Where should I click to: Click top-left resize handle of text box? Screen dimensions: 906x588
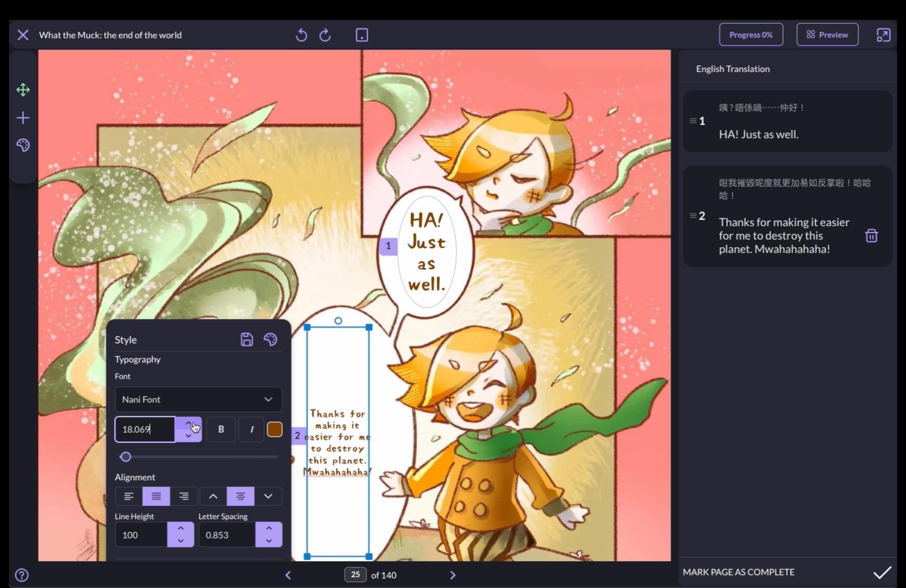(x=307, y=328)
